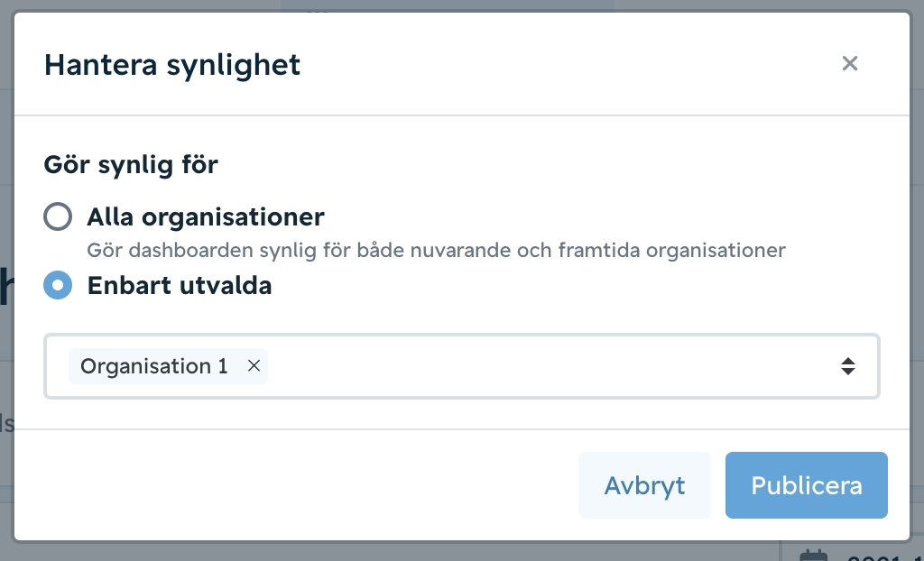Image resolution: width=924 pixels, height=561 pixels.
Task: Remove the Organisation 1 chip
Action: [x=254, y=366]
